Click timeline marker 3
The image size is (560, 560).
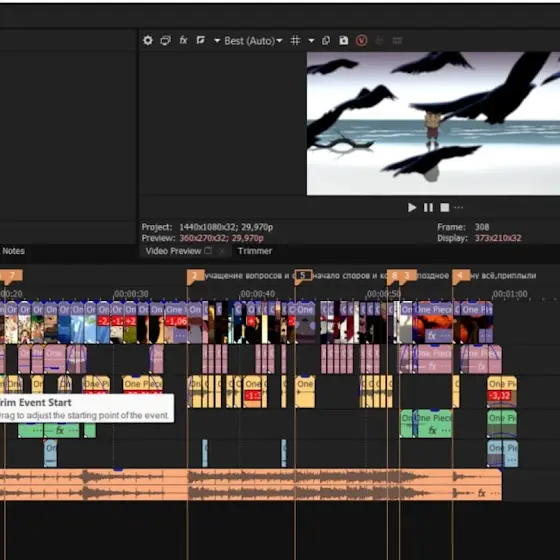(x=407, y=275)
